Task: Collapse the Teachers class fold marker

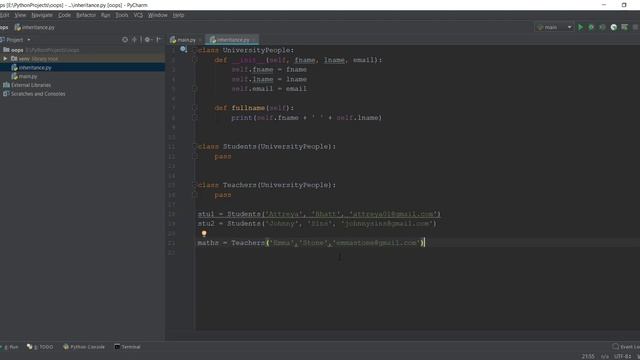Action: pos(195,185)
